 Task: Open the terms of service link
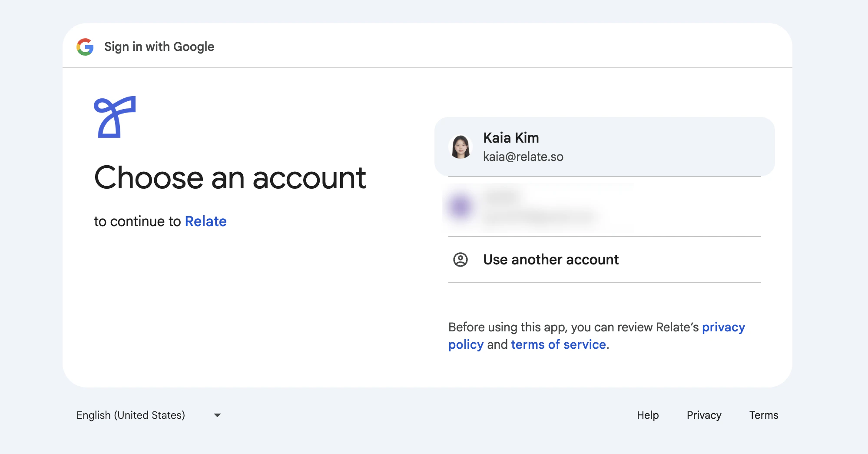558,344
